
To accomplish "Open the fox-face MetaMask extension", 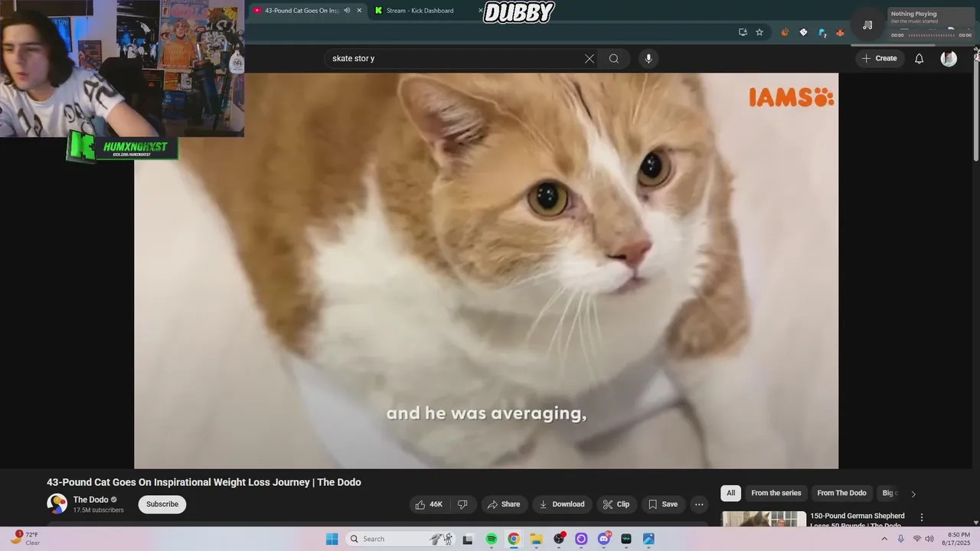I will 840,32.
